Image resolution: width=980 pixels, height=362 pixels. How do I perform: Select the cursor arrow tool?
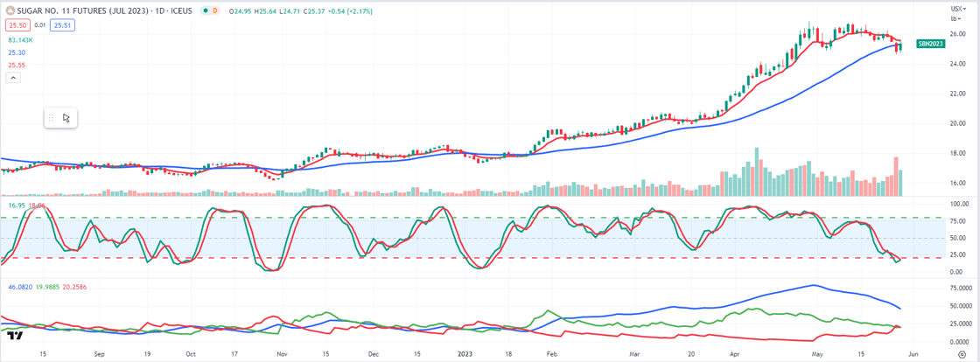click(x=66, y=118)
